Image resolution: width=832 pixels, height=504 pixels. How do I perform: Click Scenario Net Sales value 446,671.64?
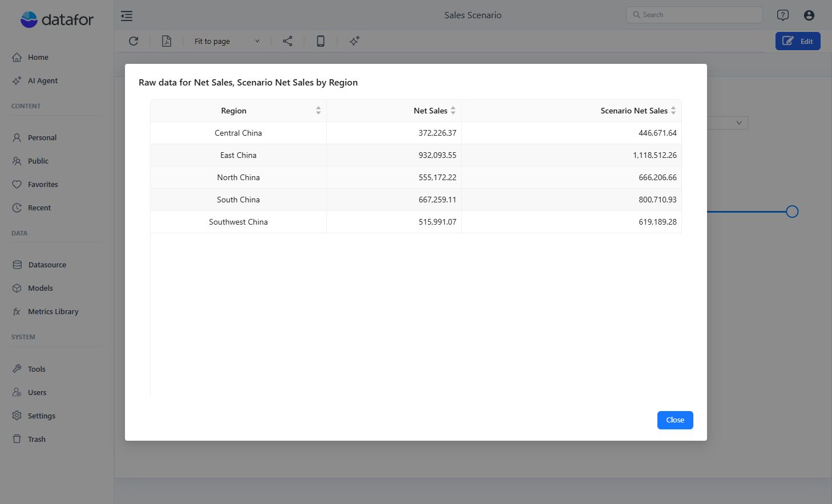click(657, 133)
